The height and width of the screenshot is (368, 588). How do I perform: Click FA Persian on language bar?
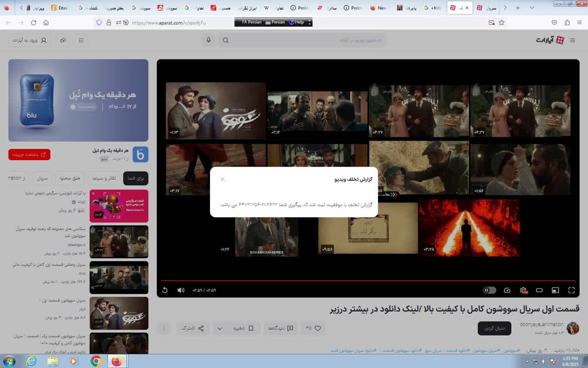[251, 22]
